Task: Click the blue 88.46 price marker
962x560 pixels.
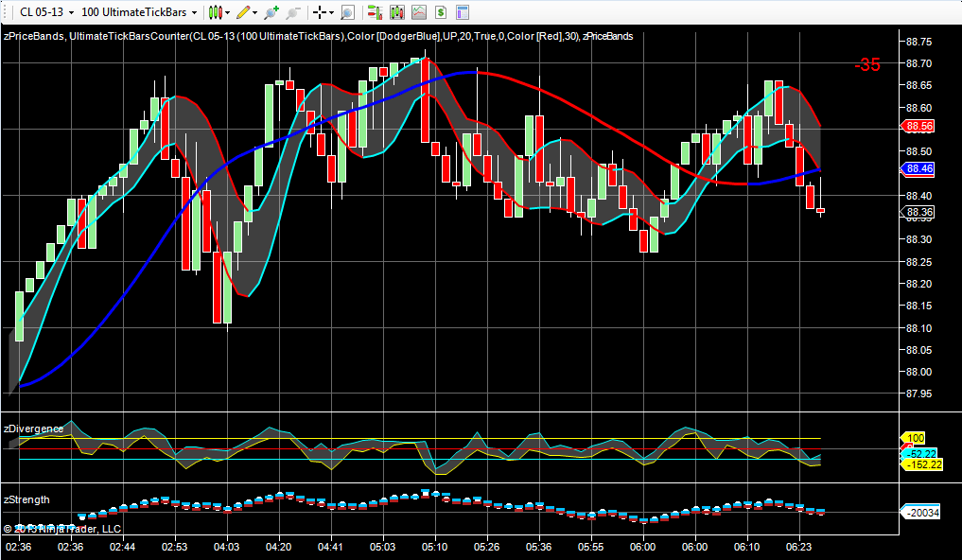Action: coord(918,168)
